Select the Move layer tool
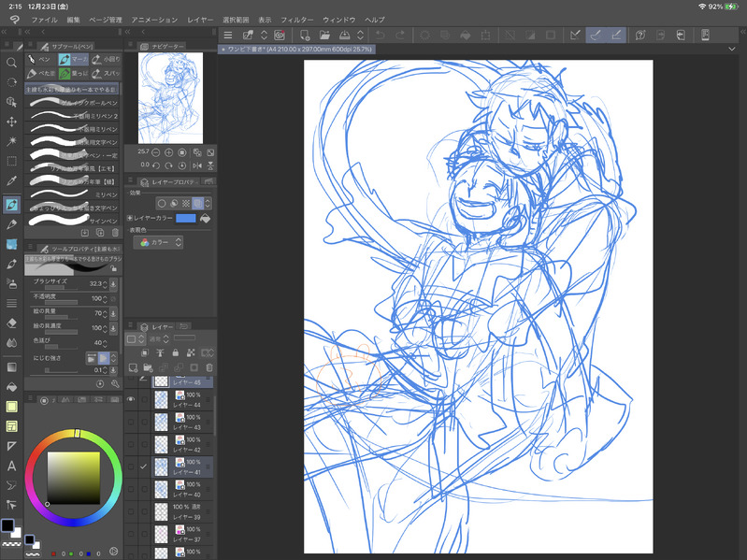The image size is (747, 560). pos(11,122)
